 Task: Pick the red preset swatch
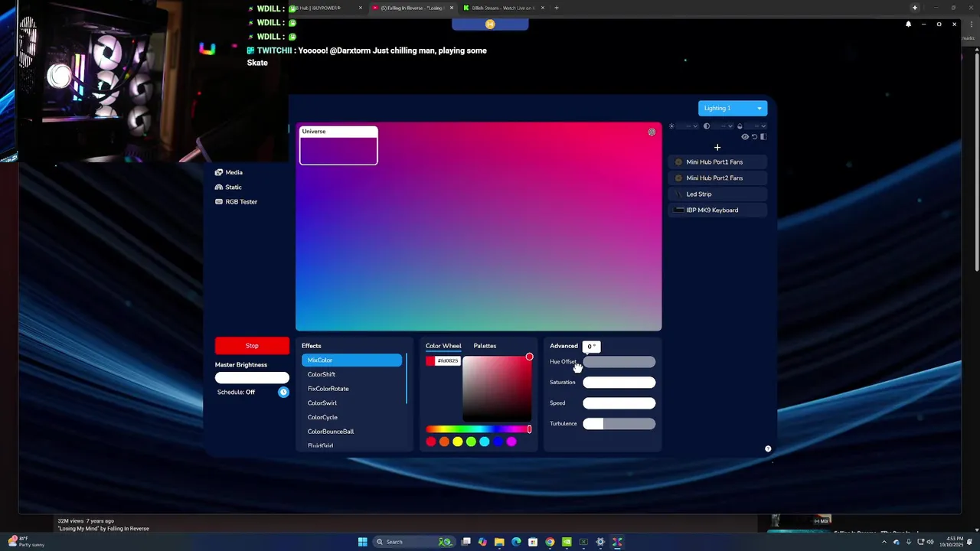[431, 442]
